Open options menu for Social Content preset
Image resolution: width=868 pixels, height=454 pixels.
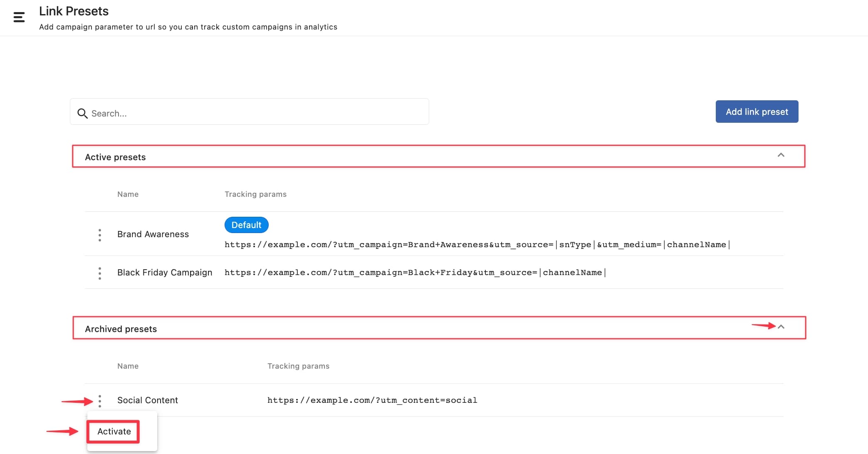coord(100,401)
